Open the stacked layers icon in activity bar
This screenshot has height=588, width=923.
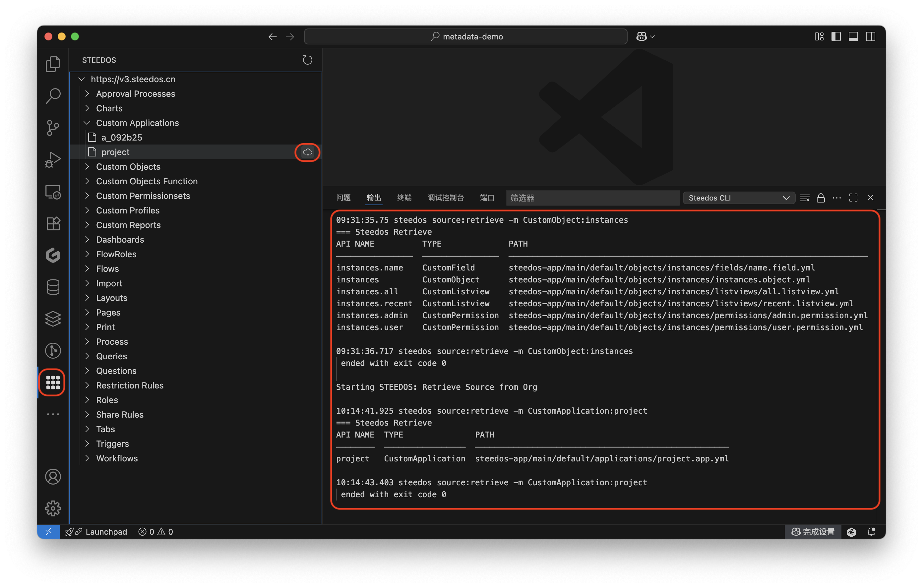click(x=53, y=319)
